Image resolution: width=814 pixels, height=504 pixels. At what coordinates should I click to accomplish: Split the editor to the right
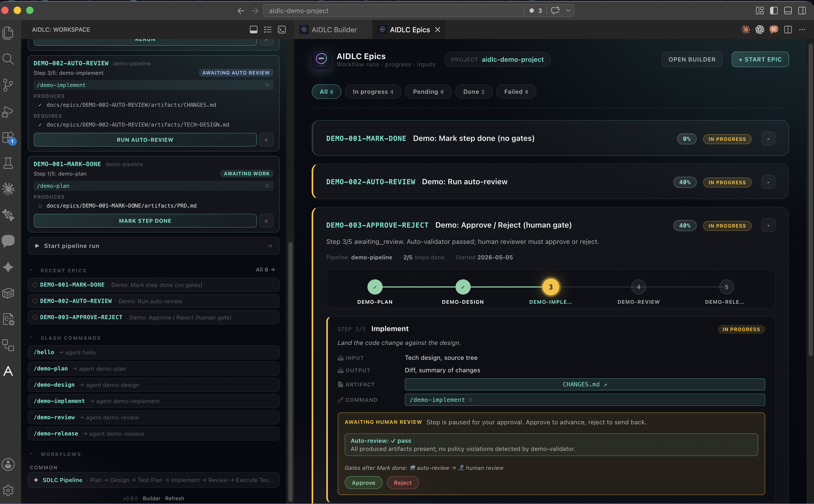pyautogui.click(x=788, y=30)
